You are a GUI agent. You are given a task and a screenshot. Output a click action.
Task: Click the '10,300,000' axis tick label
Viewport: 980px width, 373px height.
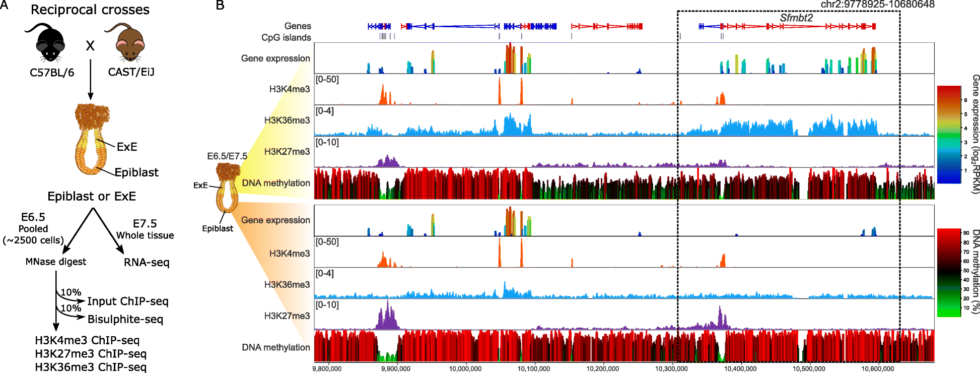click(671, 369)
